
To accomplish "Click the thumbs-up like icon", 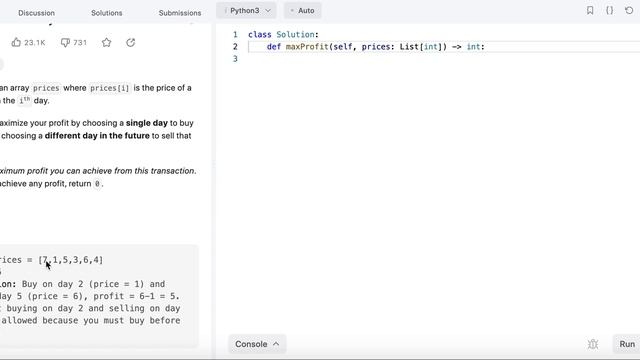I will pos(16,42).
